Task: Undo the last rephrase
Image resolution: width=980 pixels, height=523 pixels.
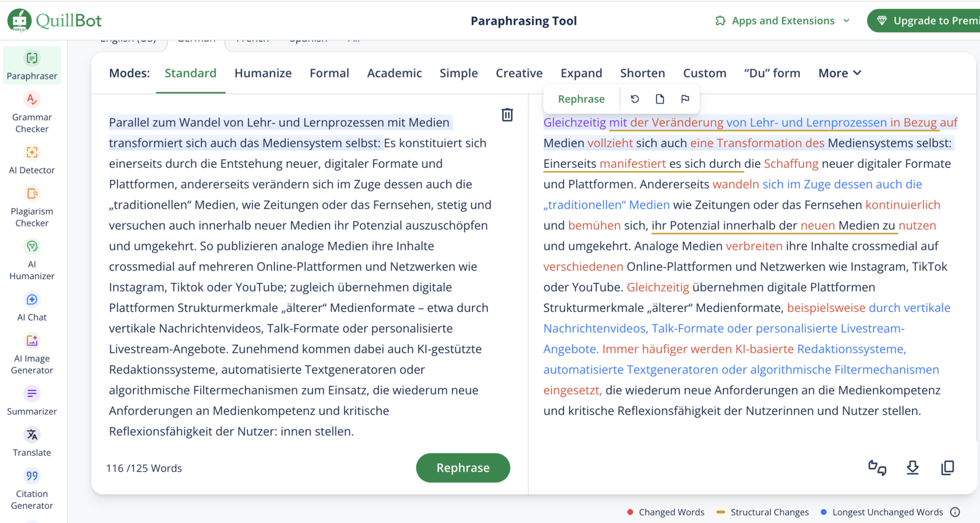Action: 634,98
